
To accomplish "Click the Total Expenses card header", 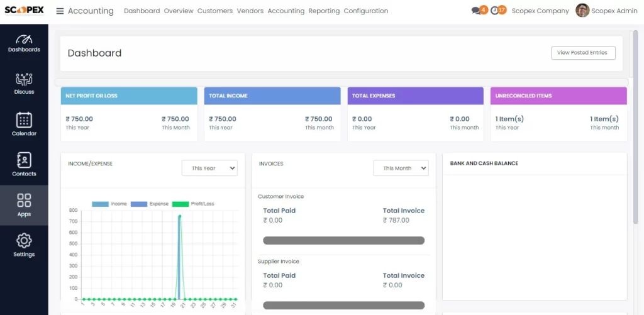I will (415, 96).
